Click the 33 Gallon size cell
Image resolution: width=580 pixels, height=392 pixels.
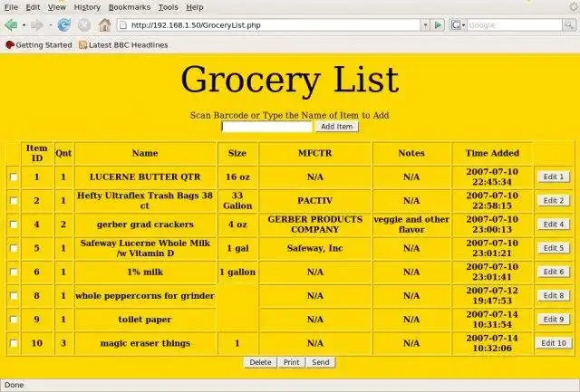[237, 201]
